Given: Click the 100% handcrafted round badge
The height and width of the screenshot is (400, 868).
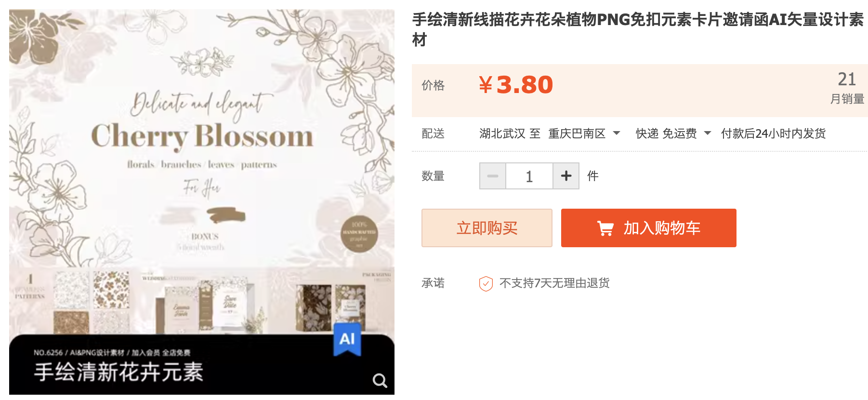Looking at the screenshot, I should pos(359,234).
